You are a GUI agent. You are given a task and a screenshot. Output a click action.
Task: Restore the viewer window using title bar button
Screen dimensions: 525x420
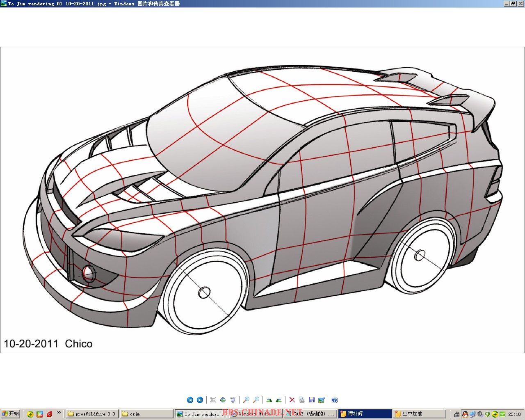(x=513, y=3)
